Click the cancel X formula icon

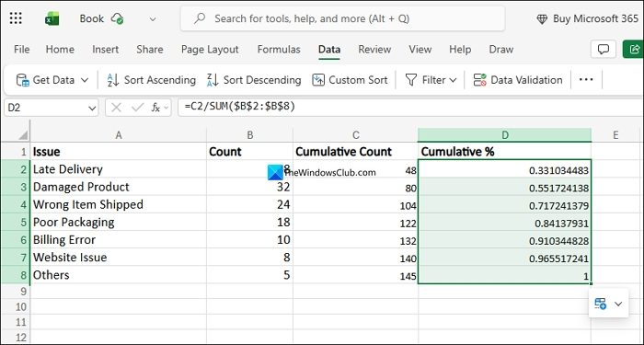click(116, 108)
